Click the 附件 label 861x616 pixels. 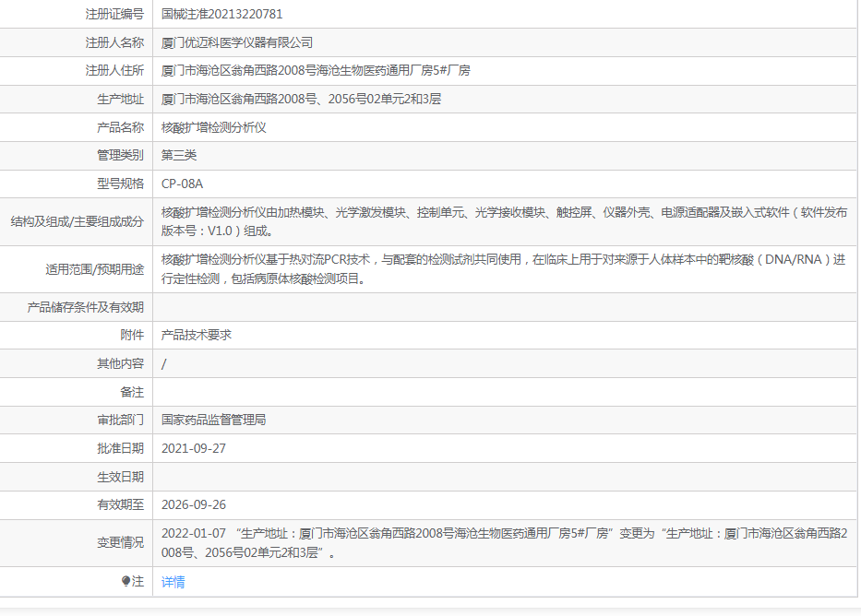(132, 335)
